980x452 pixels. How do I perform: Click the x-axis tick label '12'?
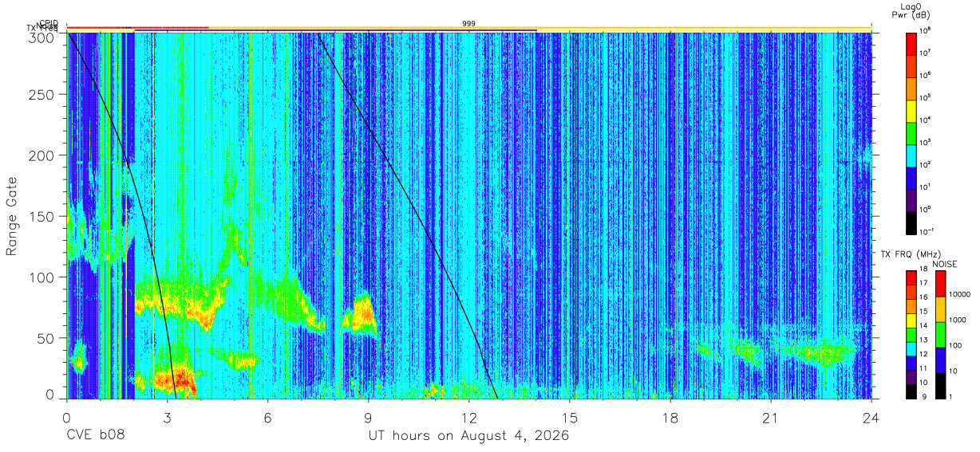(x=468, y=417)
